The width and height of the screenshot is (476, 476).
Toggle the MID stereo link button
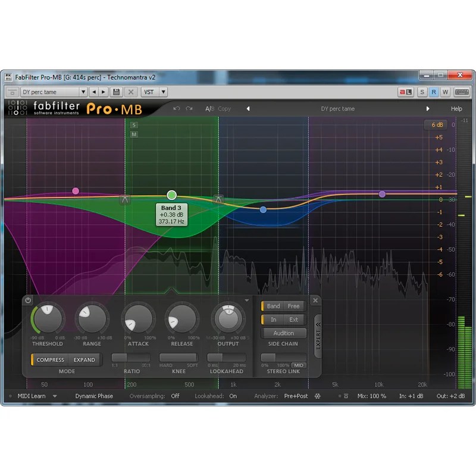point(299,365)
